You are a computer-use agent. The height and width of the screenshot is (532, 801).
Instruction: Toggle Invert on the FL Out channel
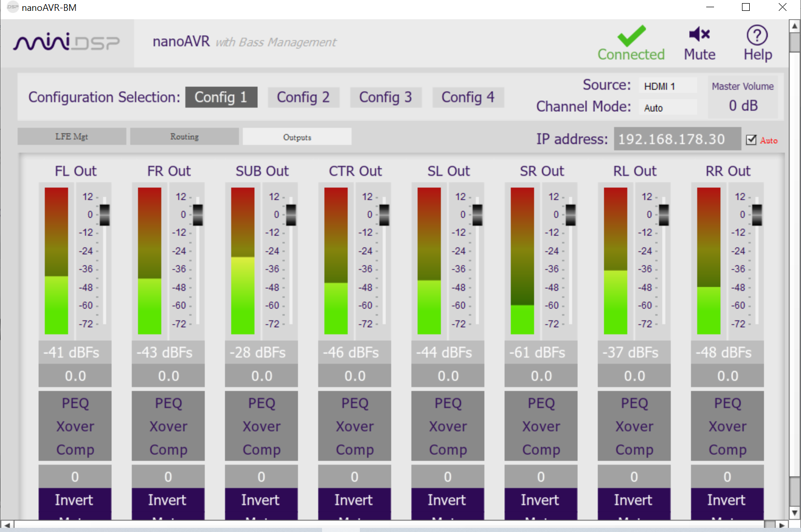pos(75,500)
